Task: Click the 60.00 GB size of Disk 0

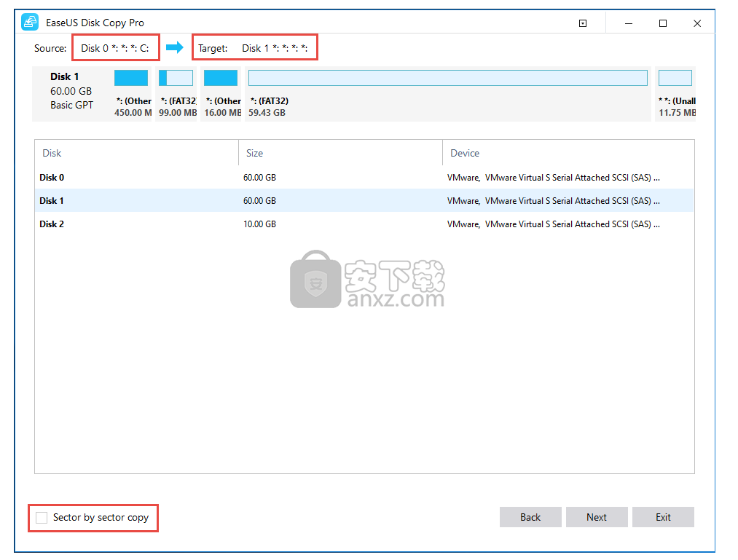Action: point(259,178)
